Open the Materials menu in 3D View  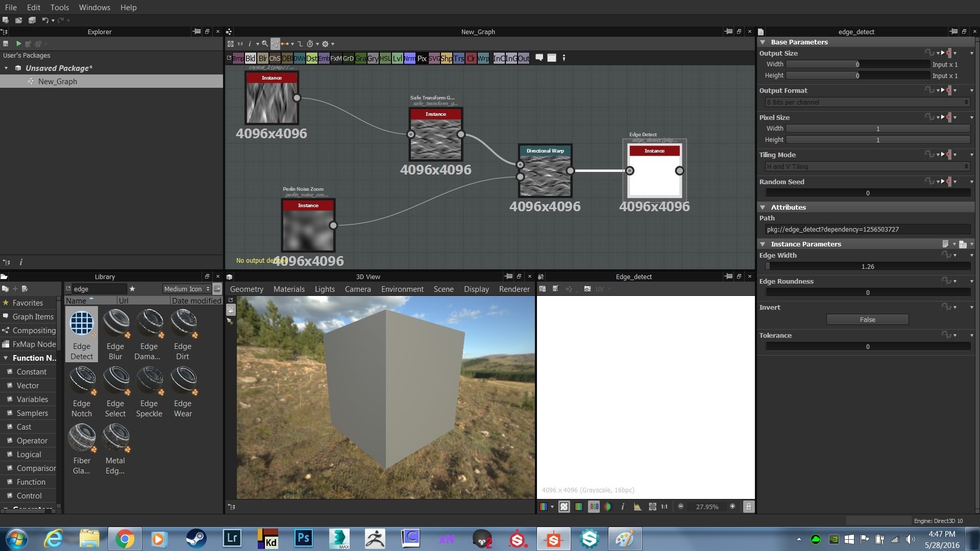coord(289,289)
